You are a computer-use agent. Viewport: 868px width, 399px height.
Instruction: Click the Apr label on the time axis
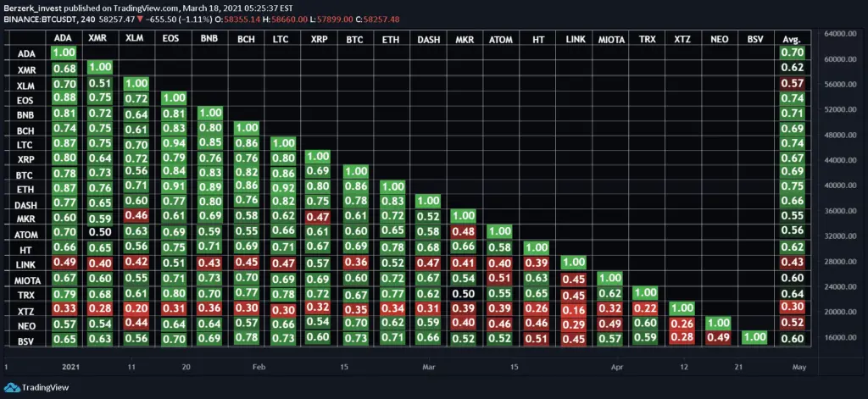click(618, 367)
